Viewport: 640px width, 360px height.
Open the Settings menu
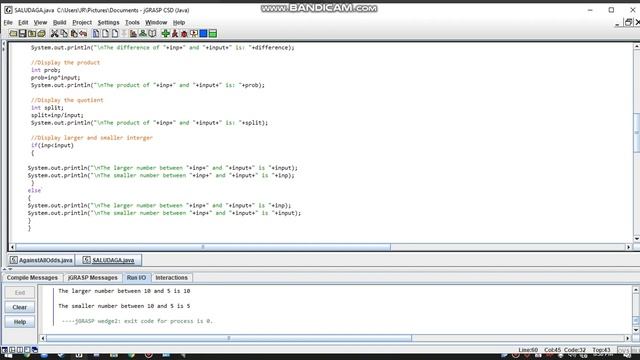coord(109,22)
